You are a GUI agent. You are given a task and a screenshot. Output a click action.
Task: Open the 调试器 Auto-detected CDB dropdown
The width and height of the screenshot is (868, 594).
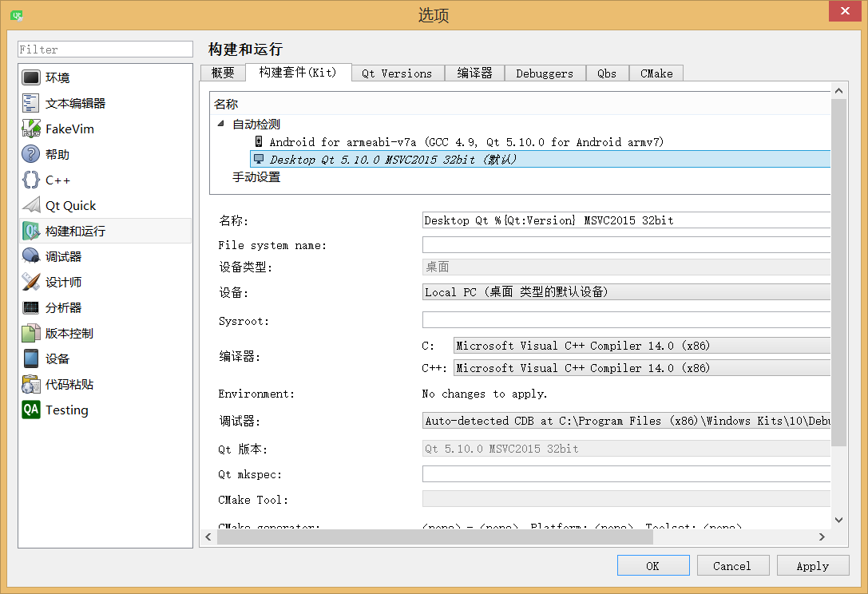pyautogui.click(x=626, y=421)
